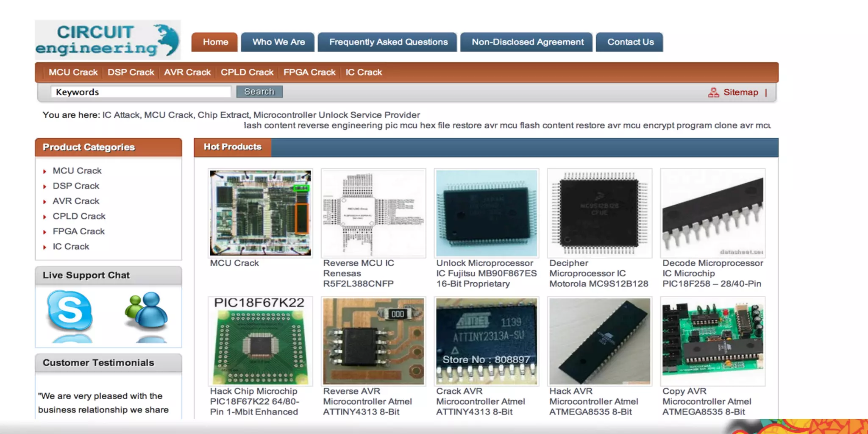The height and width of the screenshot is (434, 868).
Task: Click the scrolling keyword marquee text
Action: [507, 125]
